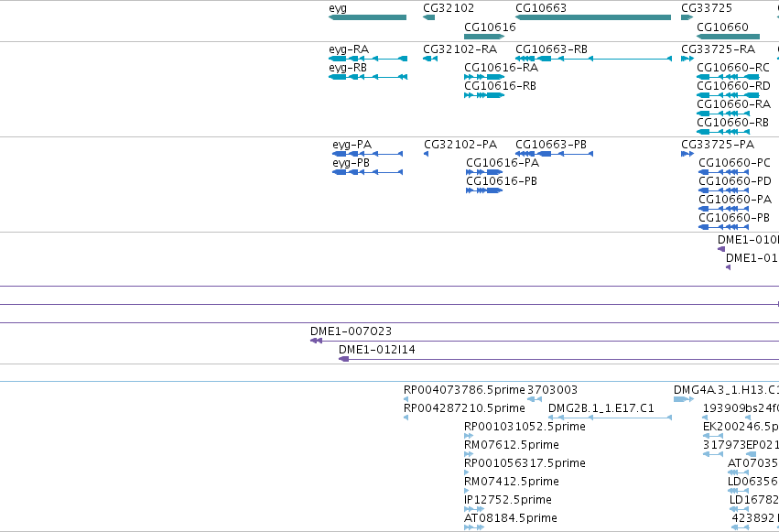Select the eyg gene bar

coord(368,18)
